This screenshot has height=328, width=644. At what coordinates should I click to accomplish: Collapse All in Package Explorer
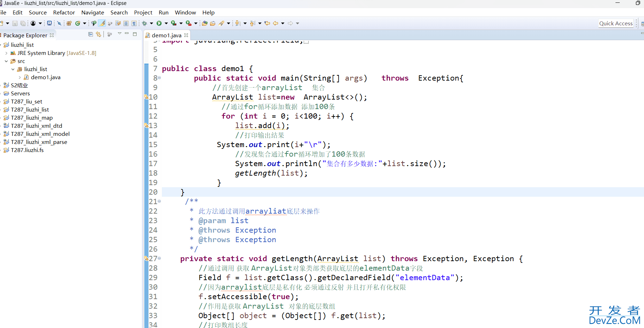[90, 34]
